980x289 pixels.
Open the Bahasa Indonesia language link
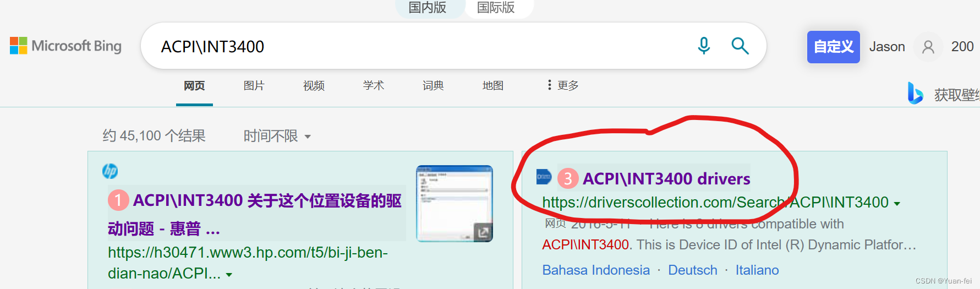(596, 270)
